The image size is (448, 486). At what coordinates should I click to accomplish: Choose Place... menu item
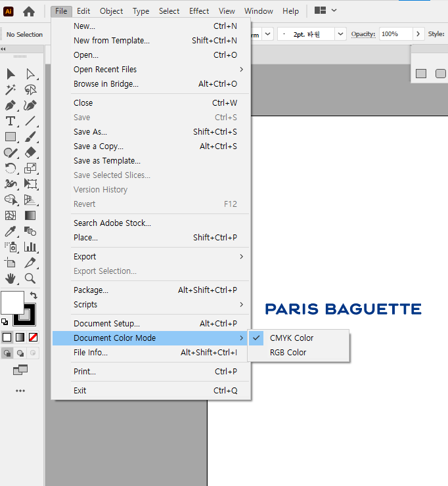click(151, 238)
